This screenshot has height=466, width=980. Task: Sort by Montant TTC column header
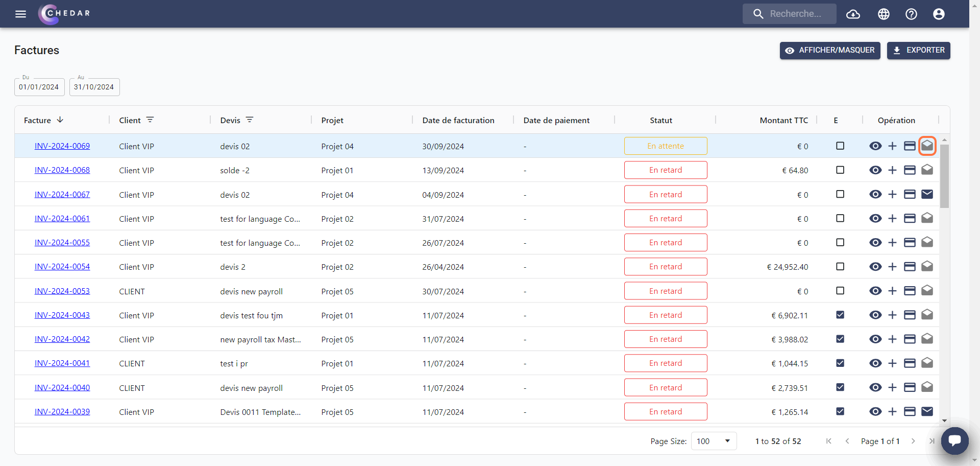point(784,120)
